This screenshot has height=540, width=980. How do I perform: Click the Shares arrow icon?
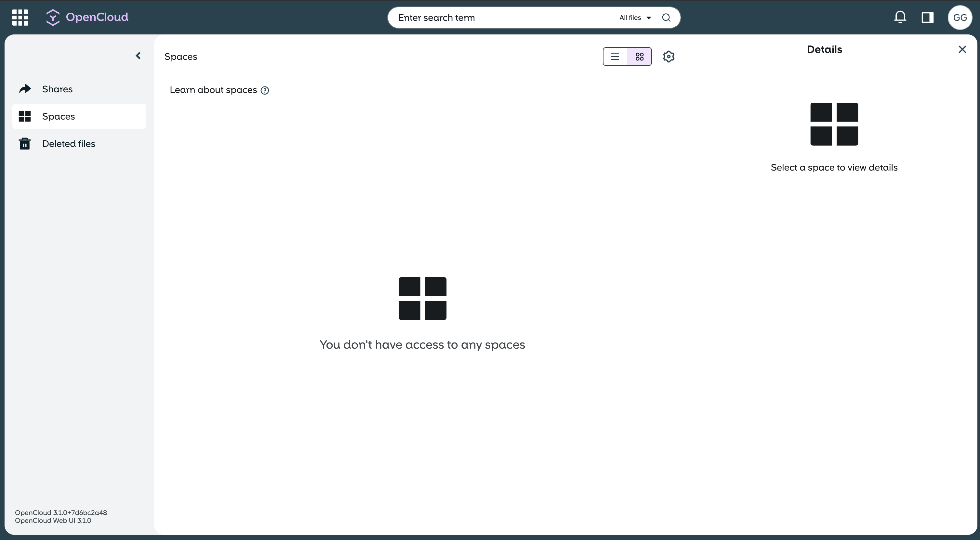coord(25,89)
